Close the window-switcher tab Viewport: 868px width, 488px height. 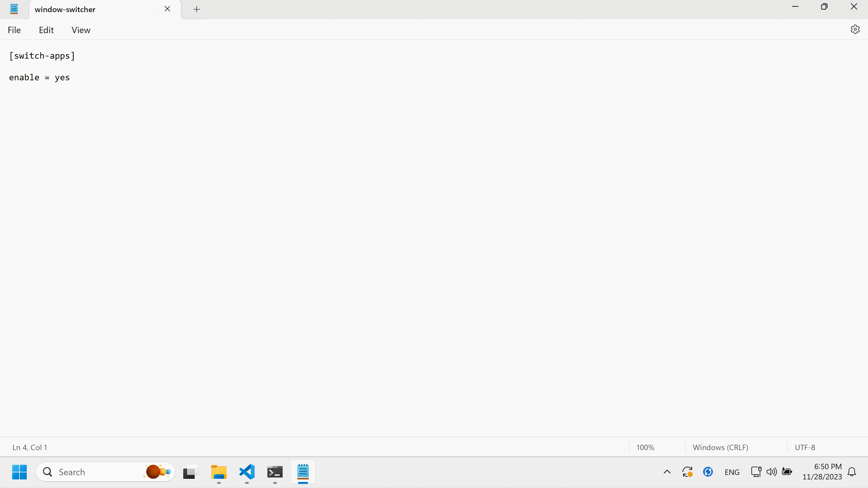click(x=168, y=9)
